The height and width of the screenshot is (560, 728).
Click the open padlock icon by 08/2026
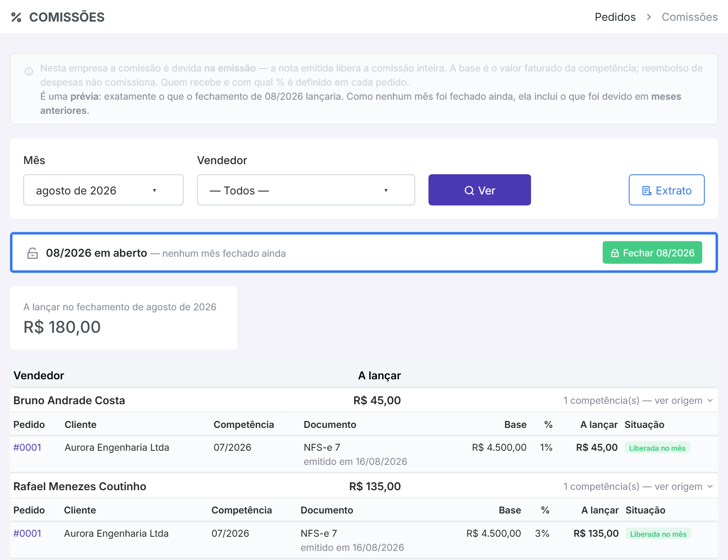(x=32, y=253)
